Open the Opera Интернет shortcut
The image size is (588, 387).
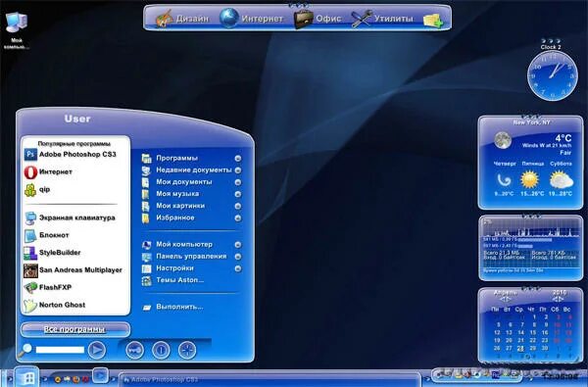(48, 171)
